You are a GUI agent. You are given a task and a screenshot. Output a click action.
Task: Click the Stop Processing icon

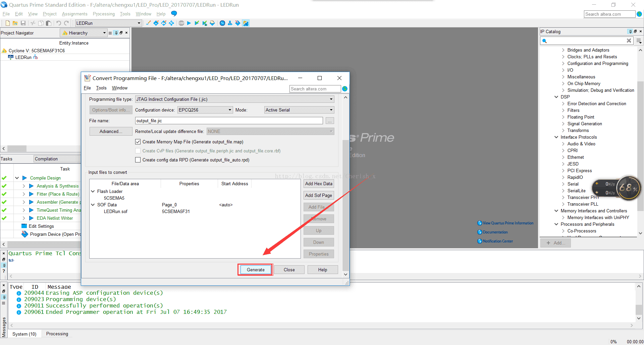click(x=181, y=23)
